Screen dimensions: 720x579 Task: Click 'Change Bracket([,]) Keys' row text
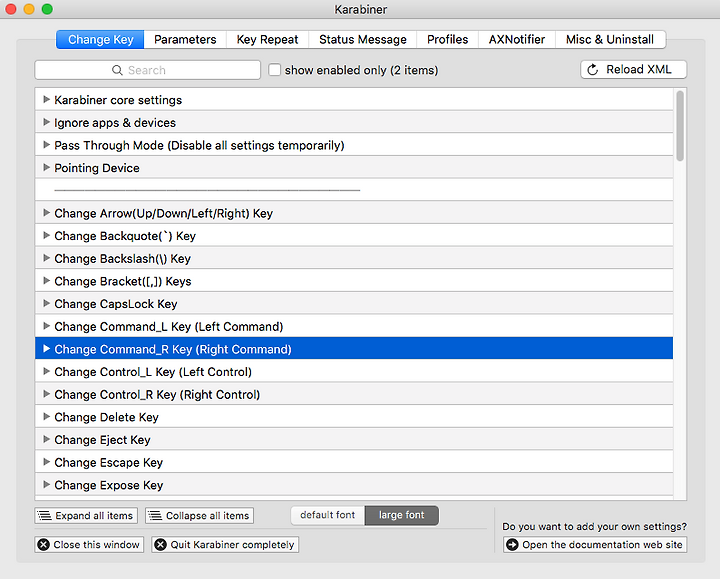(x=123, y=281)
